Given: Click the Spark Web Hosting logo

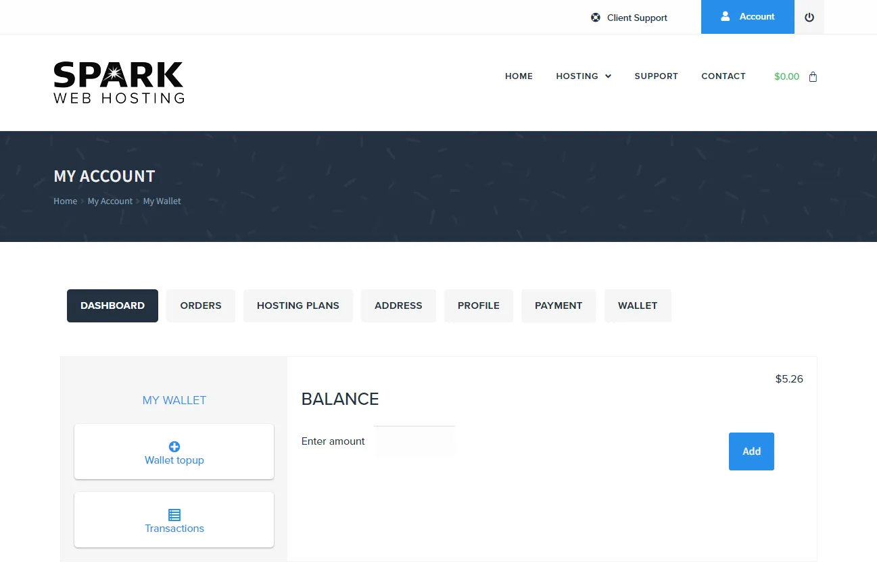Looking at the screenshot, I should 118,82.
